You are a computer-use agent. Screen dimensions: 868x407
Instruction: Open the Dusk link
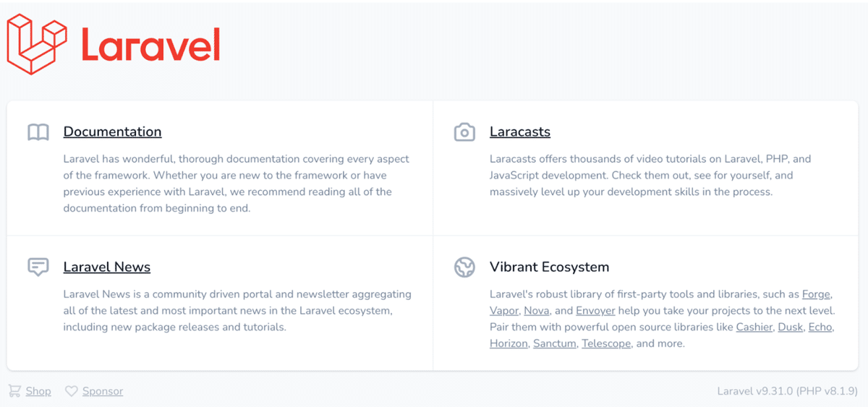pyautogui.click(x=791, y=327)
